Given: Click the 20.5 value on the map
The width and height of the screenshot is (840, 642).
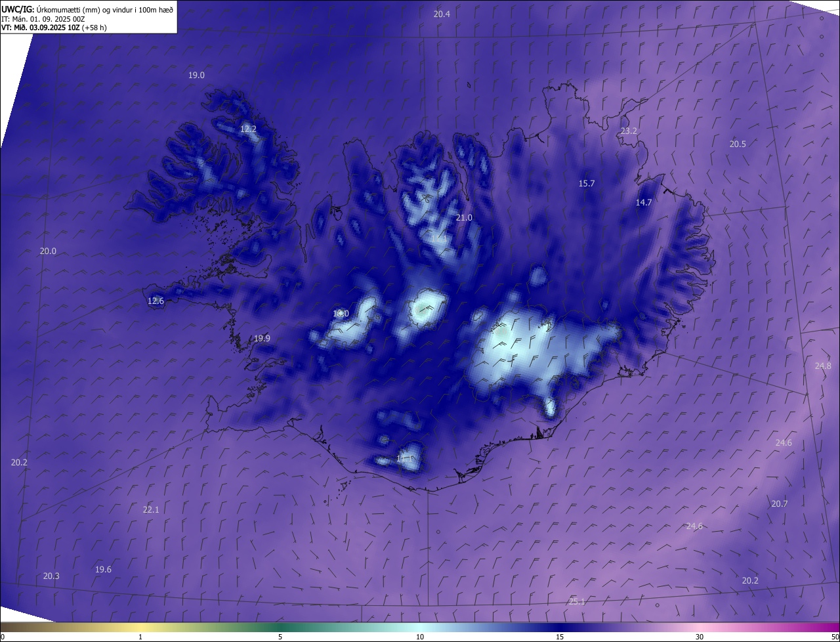Looking at the screenshot, I should click(x=738, y=144).
